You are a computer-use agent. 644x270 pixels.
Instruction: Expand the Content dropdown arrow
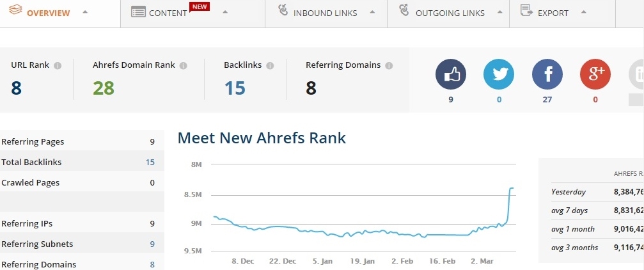pyautogui.click(x=224, y=13)
